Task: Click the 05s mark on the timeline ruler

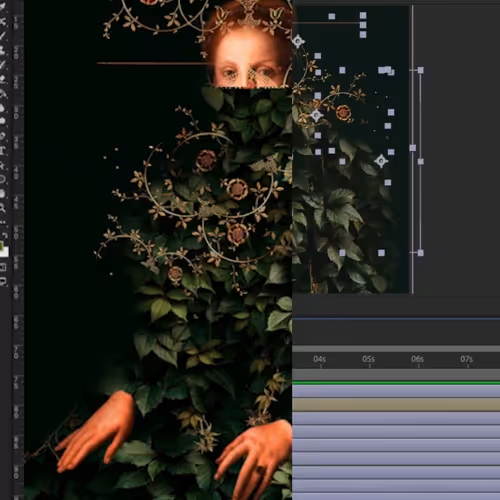Action: pyautogui.click(x=369, y=359)
